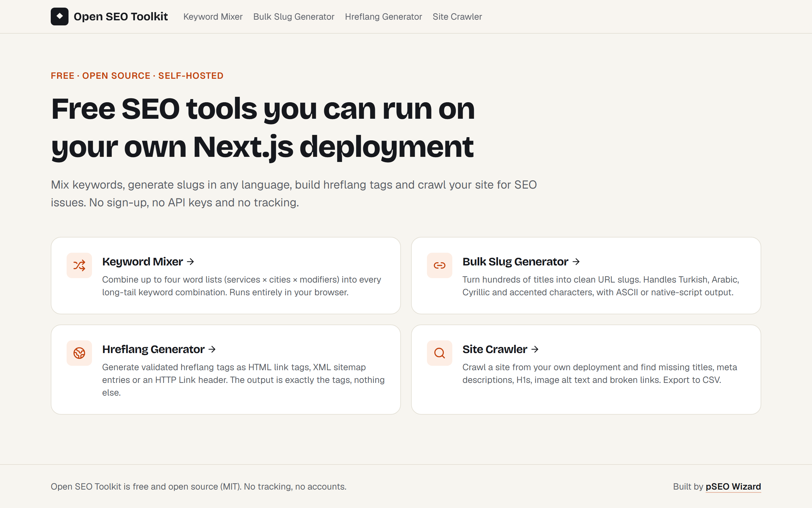Click the 'FREE · OPEN SOURCE · SELF-HOSTED' tagline

(137, 76)
